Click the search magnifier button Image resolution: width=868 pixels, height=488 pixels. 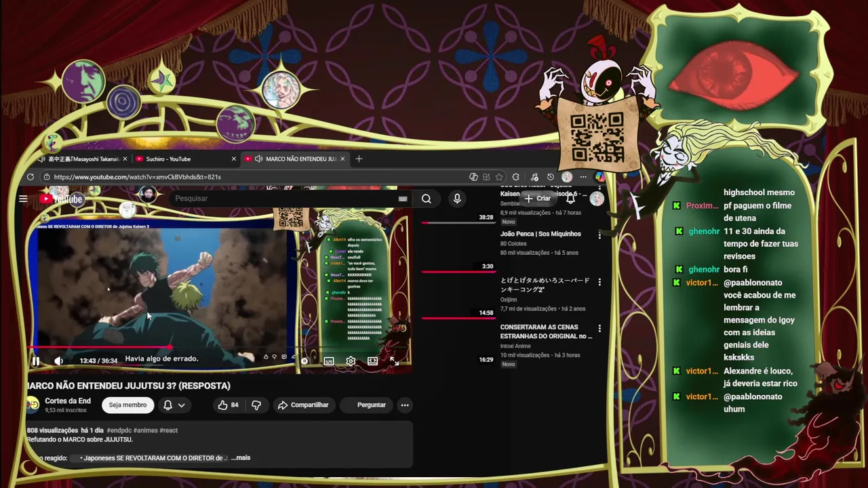[x=426, y=199]
